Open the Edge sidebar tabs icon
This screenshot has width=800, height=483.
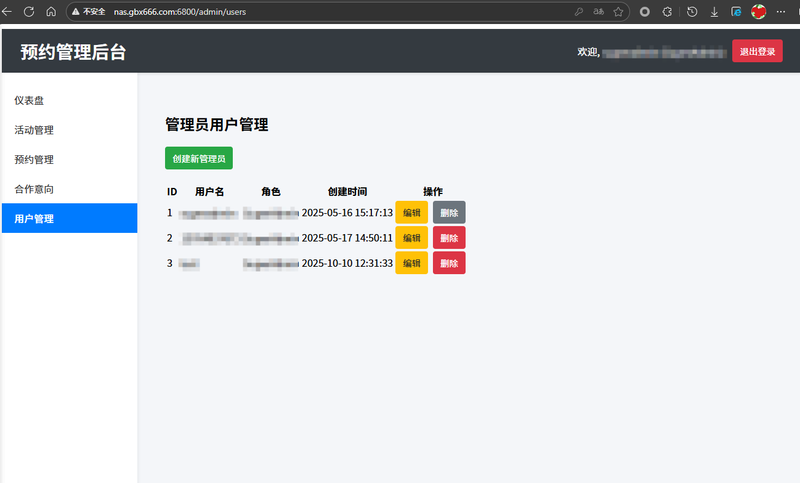[x=736, y=11]
